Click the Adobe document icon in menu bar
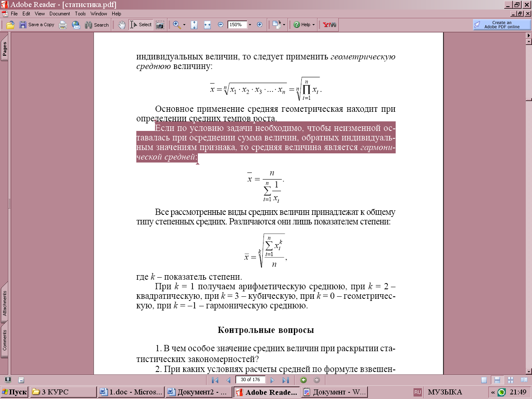Viewport: 532px width, 399px height. [4, 14]
